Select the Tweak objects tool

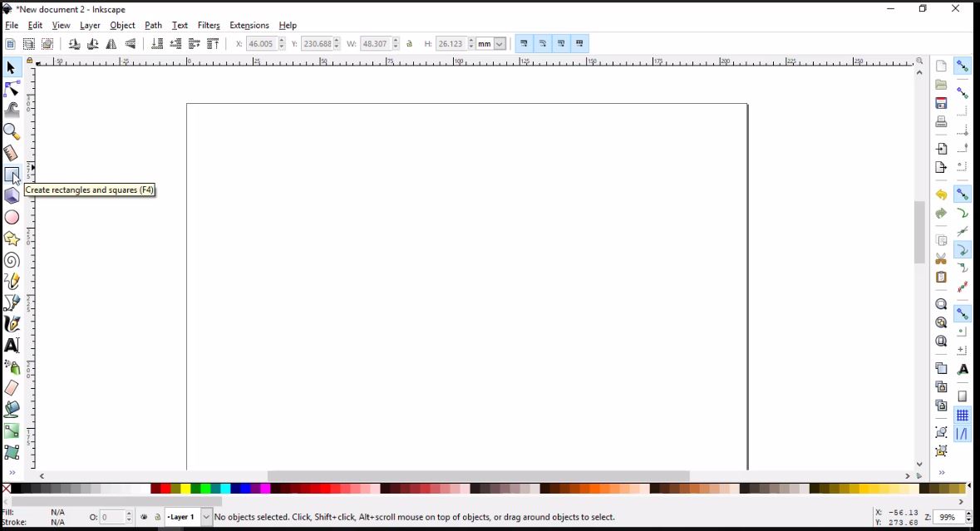tap(12, 110)
